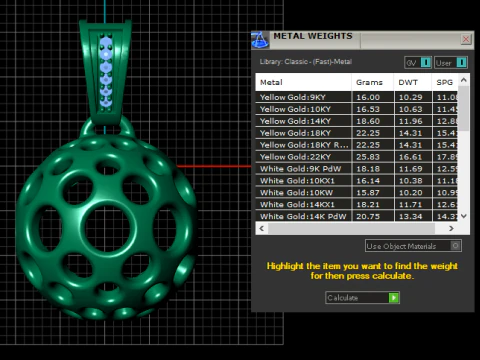
Task: Click the scroll left arrow of metal table
Action: 262,228
